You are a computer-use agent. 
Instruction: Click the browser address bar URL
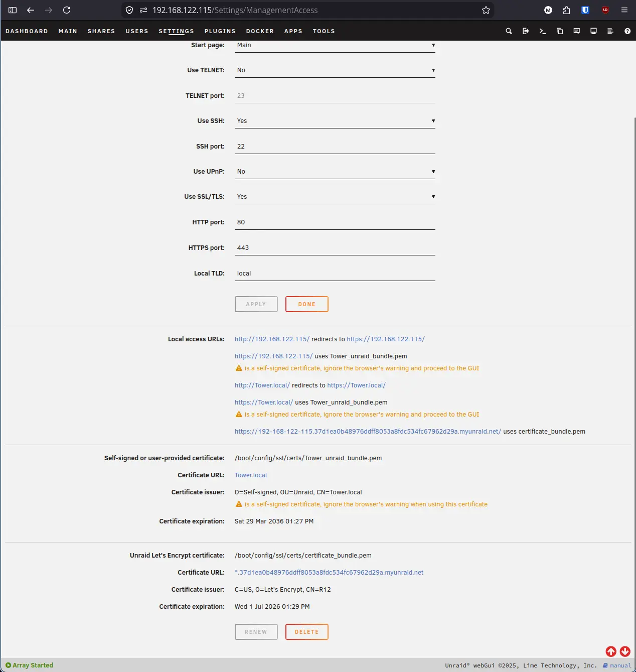tap(235, 10)
